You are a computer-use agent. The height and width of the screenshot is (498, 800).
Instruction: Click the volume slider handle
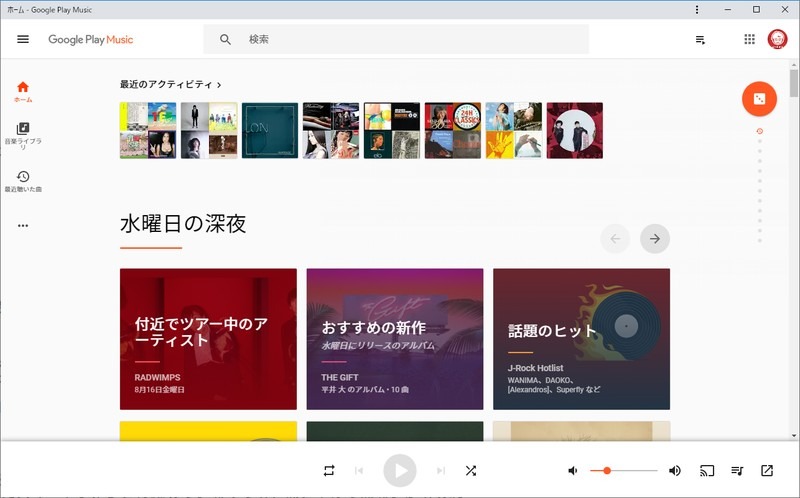(607, 470)
